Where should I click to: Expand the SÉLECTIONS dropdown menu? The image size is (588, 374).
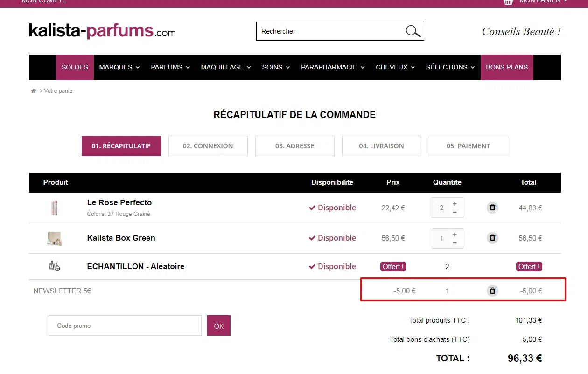[x=450, y=67]
